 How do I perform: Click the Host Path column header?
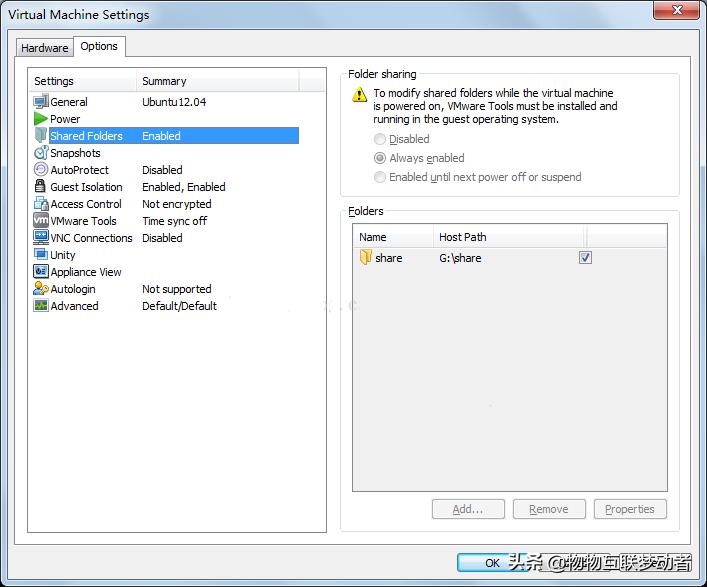point(509,237)
